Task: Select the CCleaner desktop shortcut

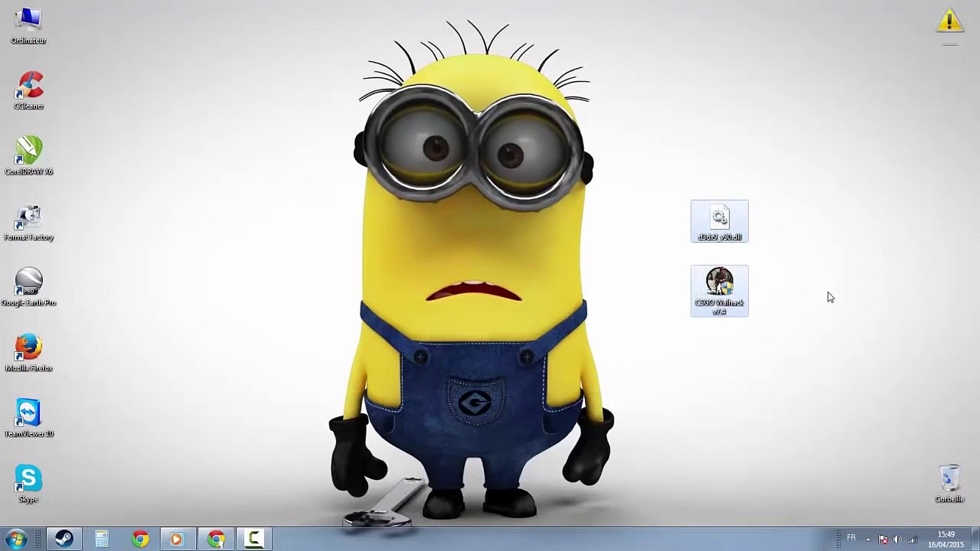Action: pyautogui.click(x=28, y=90)
